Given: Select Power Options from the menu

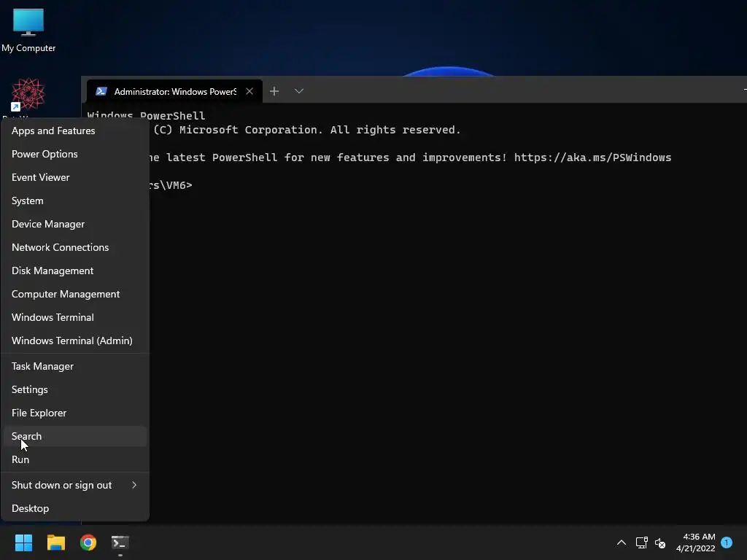Looking at the screenshot, I should click(x=75, y=154).
